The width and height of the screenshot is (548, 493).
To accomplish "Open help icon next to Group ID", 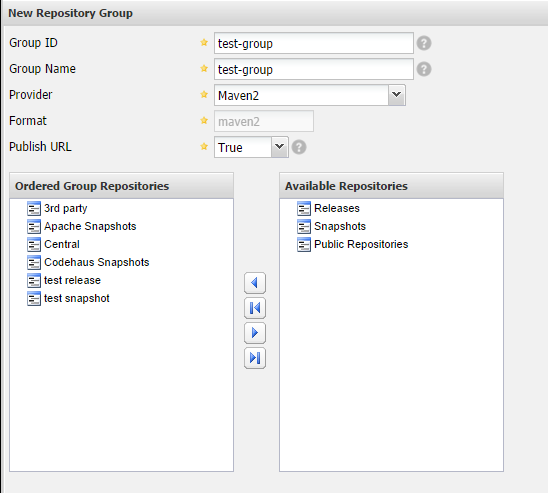I will [424, 43].
